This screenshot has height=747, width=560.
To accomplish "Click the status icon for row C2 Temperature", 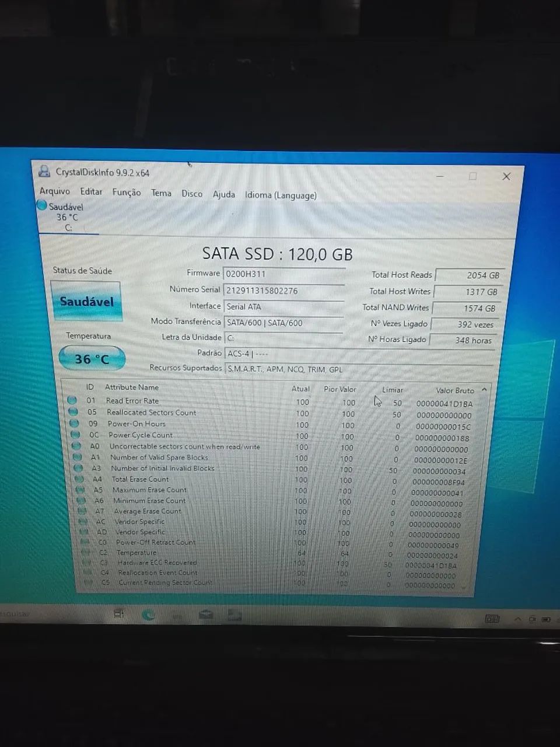I will point(86,553).
